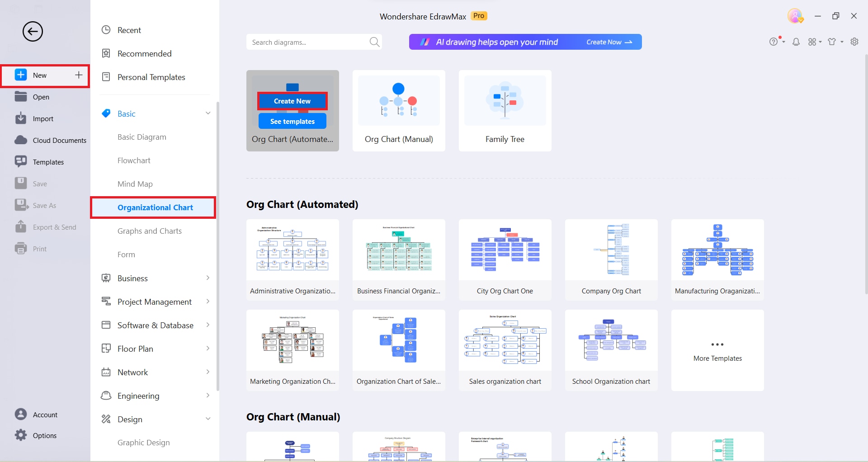
Task: Click the Options gear icon
Action: 21,435
